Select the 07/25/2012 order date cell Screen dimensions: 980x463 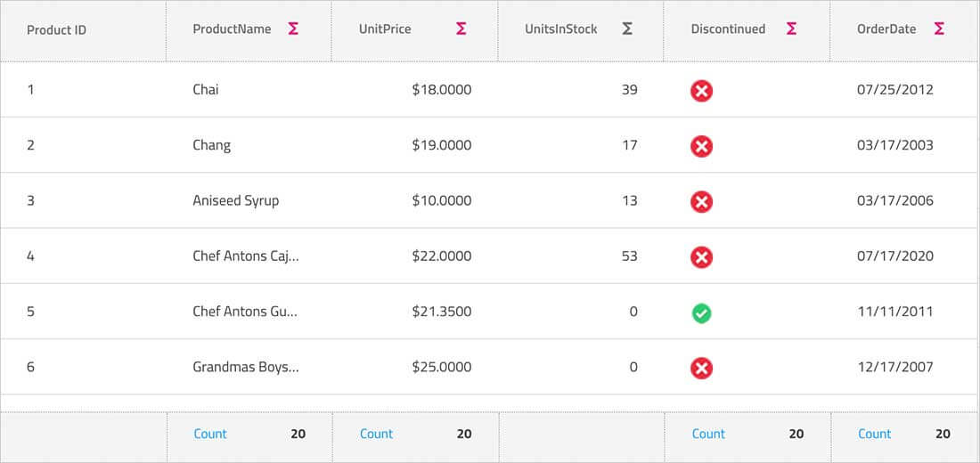[x=894, y=89]
